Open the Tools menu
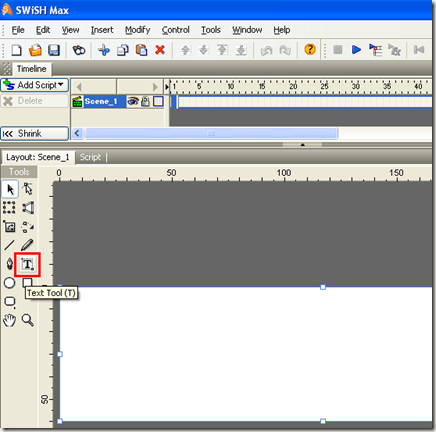This screenshot has width=436, height=432. (x=211, y=30)
